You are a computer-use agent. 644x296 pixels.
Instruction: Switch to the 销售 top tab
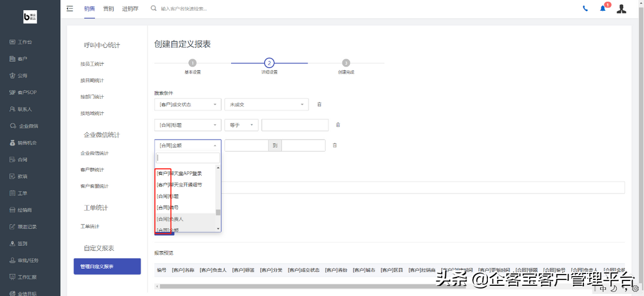point(90,9)
